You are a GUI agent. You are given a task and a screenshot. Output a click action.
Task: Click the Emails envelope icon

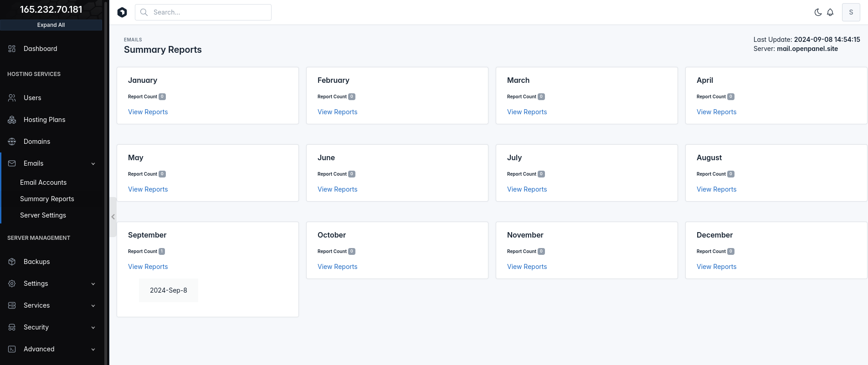(x=12, y=163)
